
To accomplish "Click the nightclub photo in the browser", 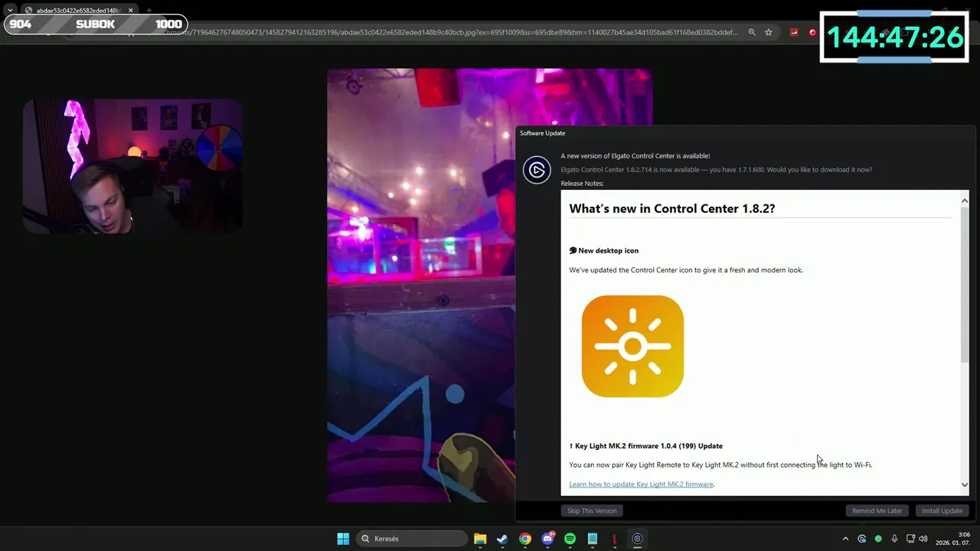I will point(421,285).
